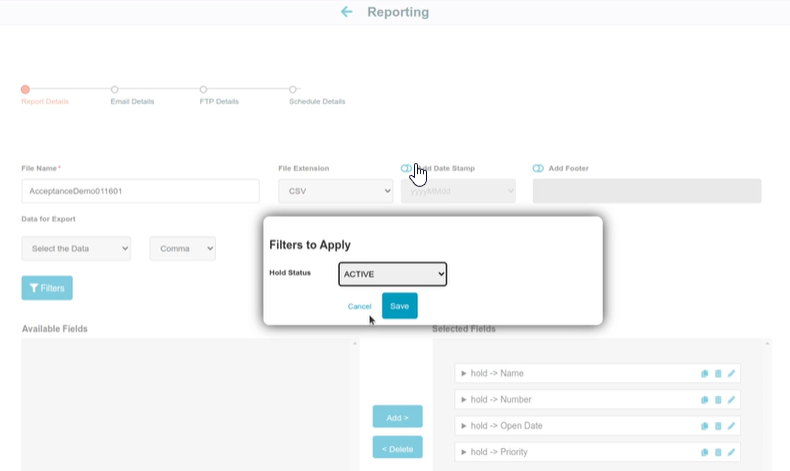Edit the hold -> Number field with the pencil icon
The height and width of the screenshot is (471, 790).
(731, 399)
